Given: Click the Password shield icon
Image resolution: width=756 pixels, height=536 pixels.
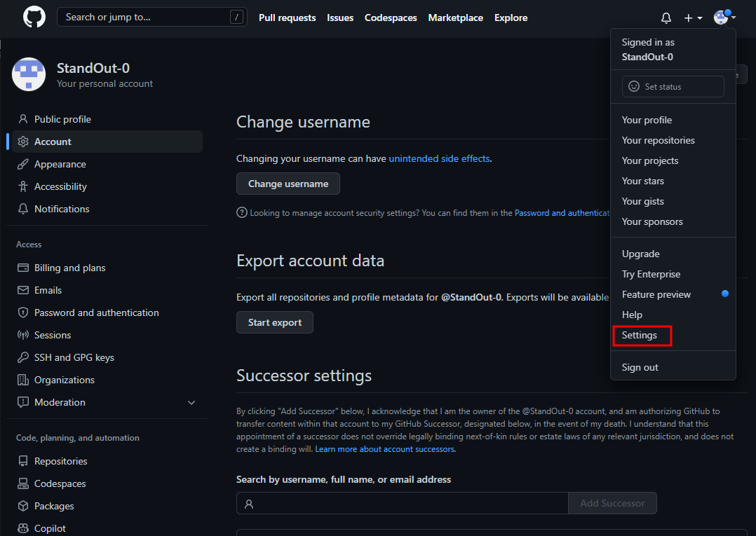Looking at the screenshot, I should pos(22,312).
